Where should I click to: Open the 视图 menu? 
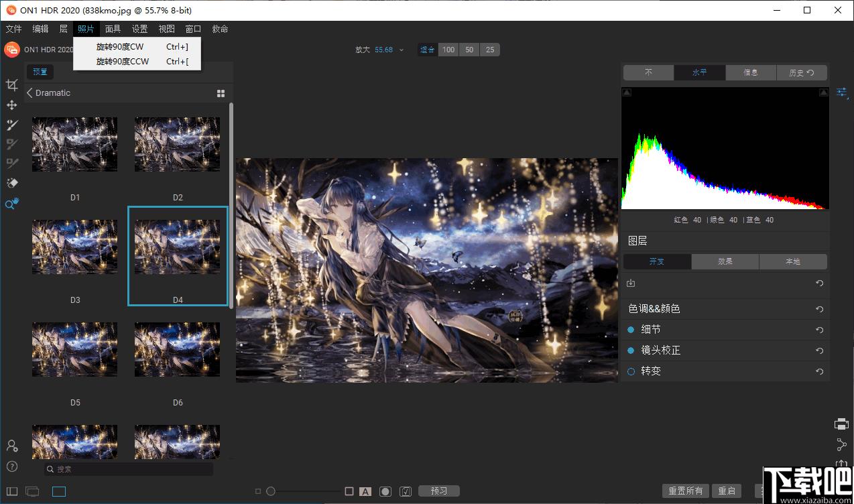point(166,29)
